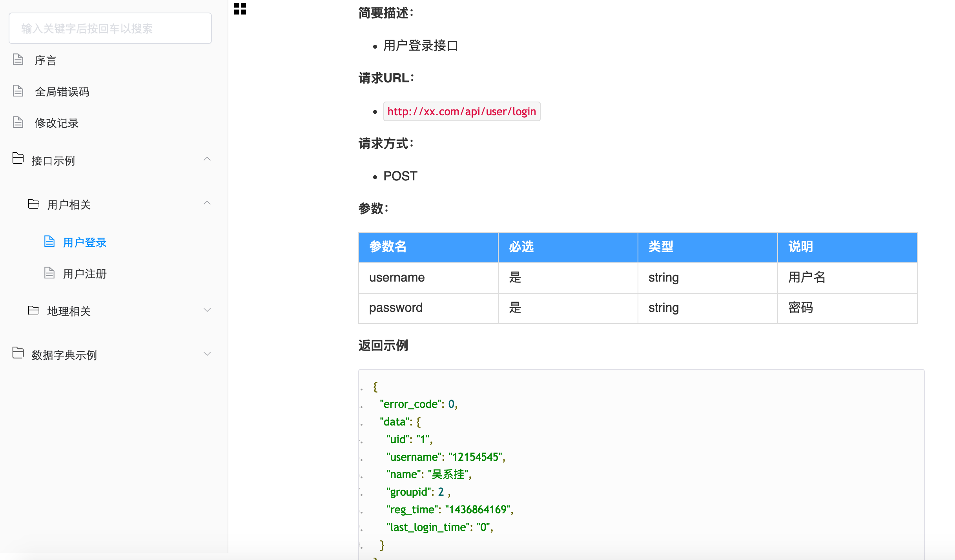The width and height of the screenshot is (955, 560).
Task: Expand the 数据字典示例 folder chevron
Action: pyautogui.click(x=207, y=354)
